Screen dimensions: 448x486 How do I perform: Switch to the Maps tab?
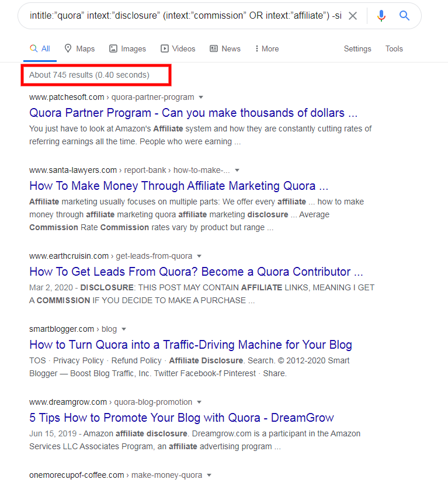[79, 48]
